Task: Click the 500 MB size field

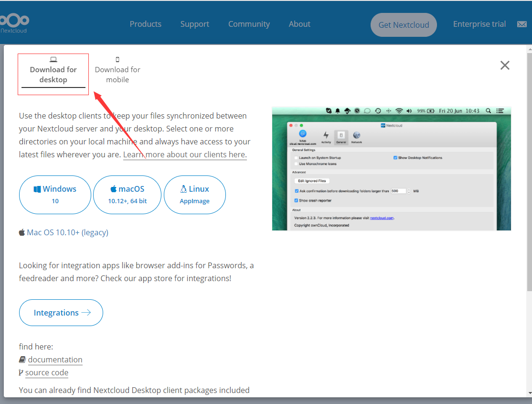Action: (398, 191)
